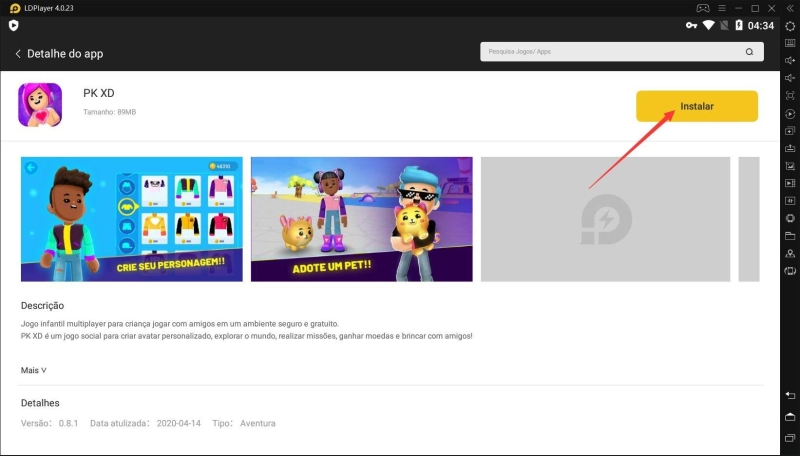Open the shared folder icon in sidebar

790,236
